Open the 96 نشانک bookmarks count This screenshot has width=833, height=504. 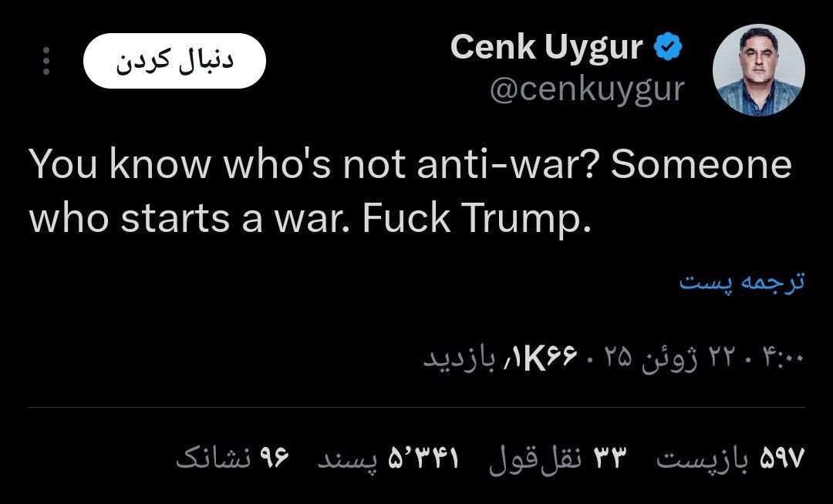click(232, 459)
